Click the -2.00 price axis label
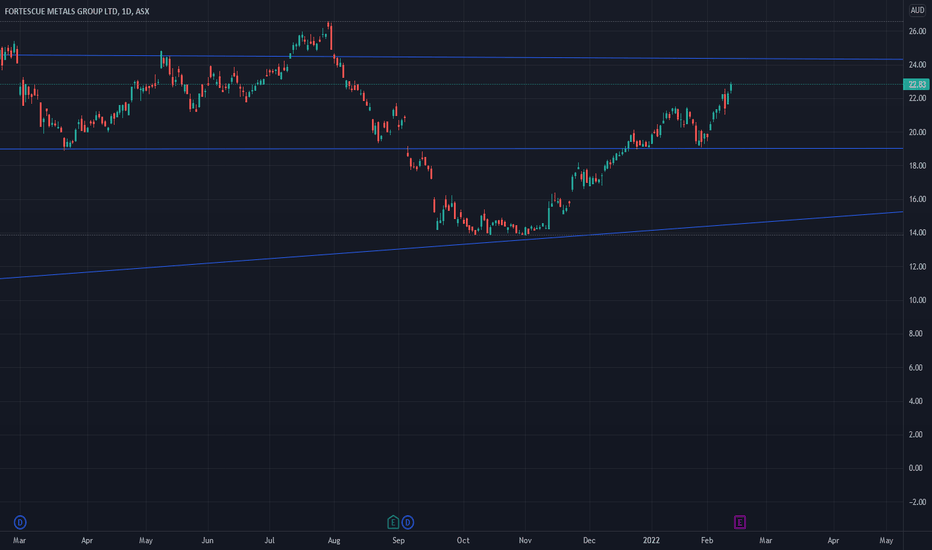 click(917, 502)
